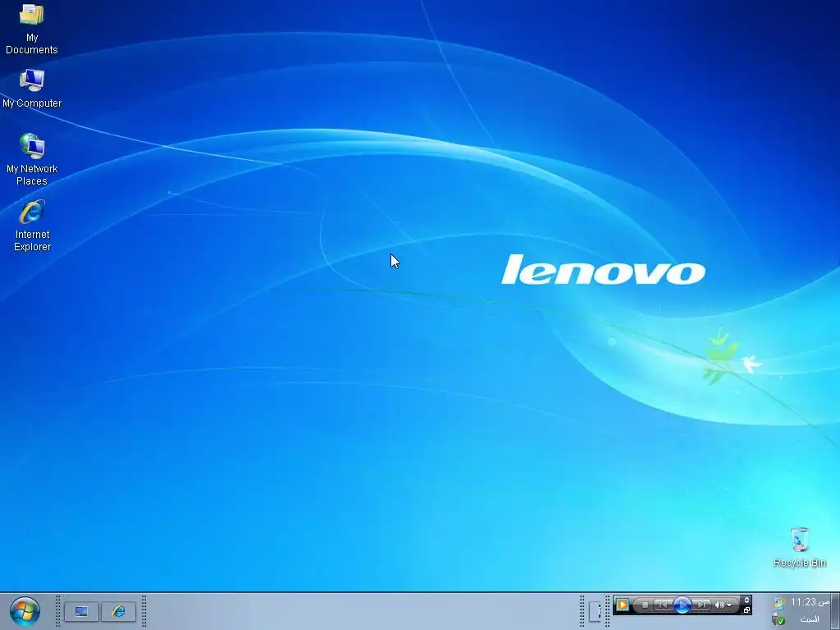The height and width of the screenshot is (630, 840).
Task: Select the My Computer desktop icon
Action: tap(32, 89)
